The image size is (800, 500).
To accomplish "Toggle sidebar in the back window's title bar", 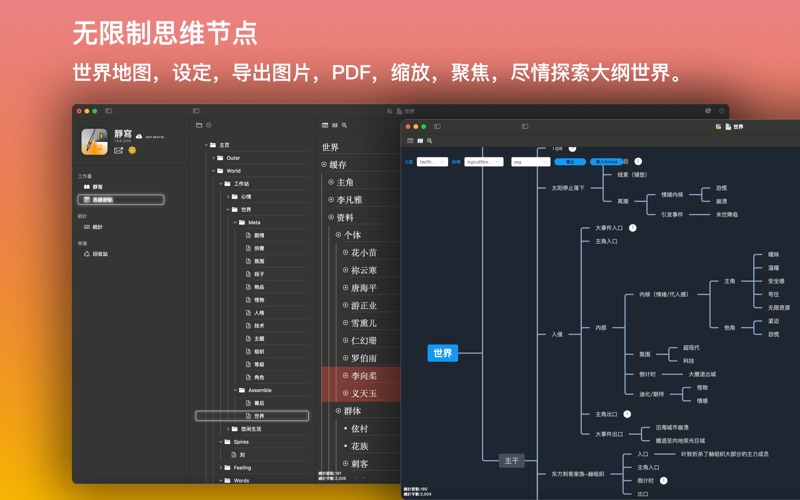I will 108,111.
